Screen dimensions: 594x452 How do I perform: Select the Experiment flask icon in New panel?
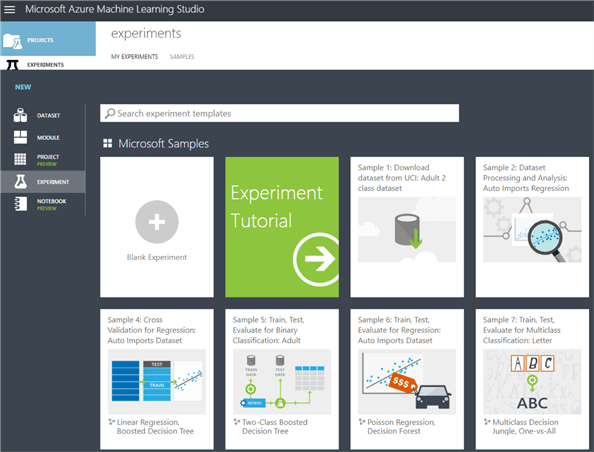click(20, 182)
